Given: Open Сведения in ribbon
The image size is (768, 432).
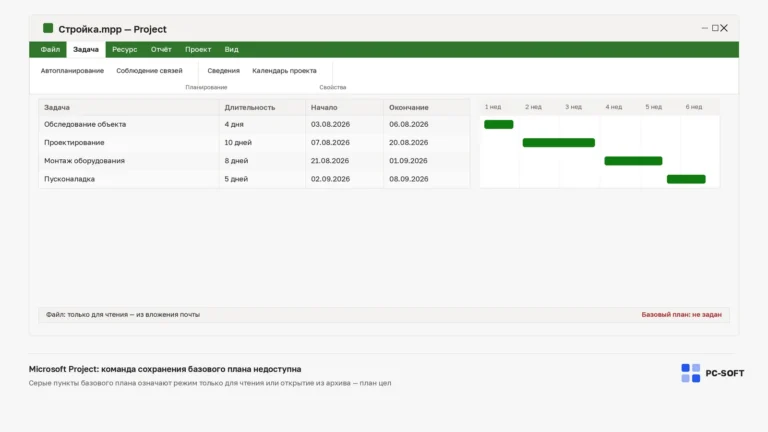Looking at the screenshot, I should point(223,71).
